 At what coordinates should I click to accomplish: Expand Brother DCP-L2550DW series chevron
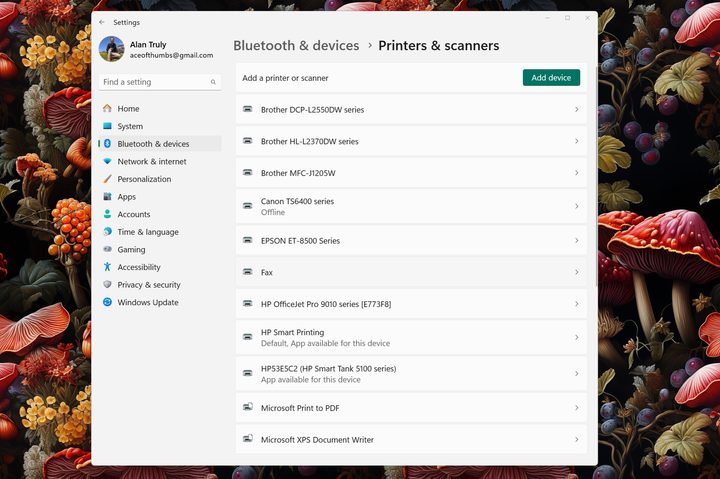[577, 109]
